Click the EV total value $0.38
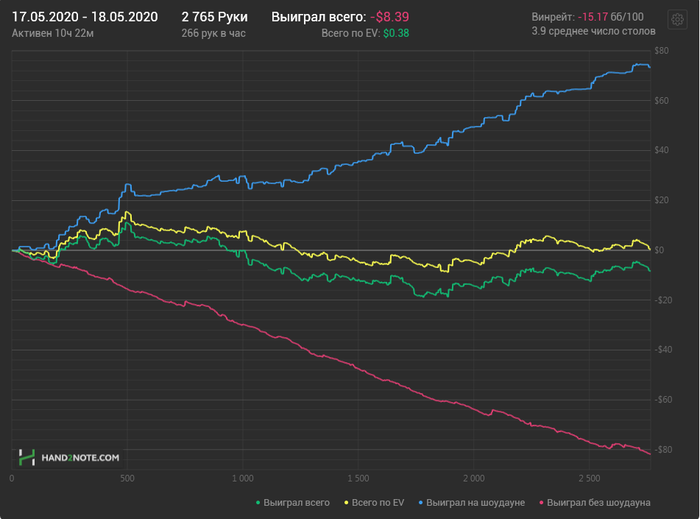The image size is (700, 519). click(x=396, y=33)
